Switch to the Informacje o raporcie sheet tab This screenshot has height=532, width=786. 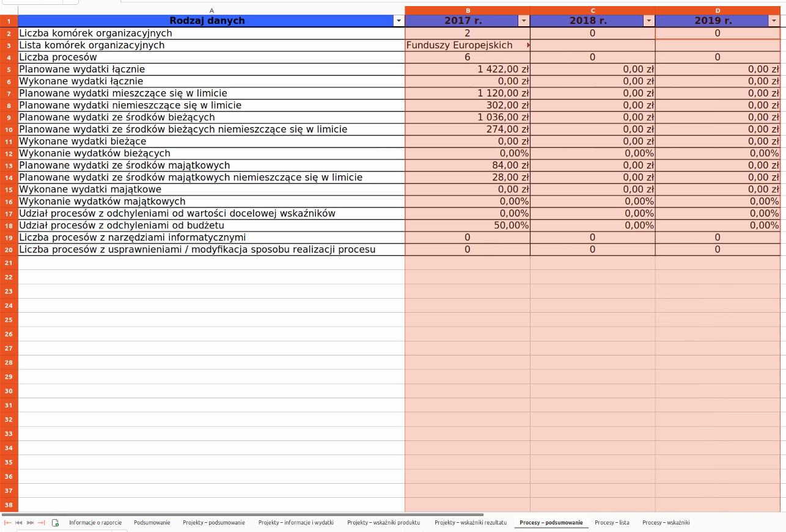(95, 523)
